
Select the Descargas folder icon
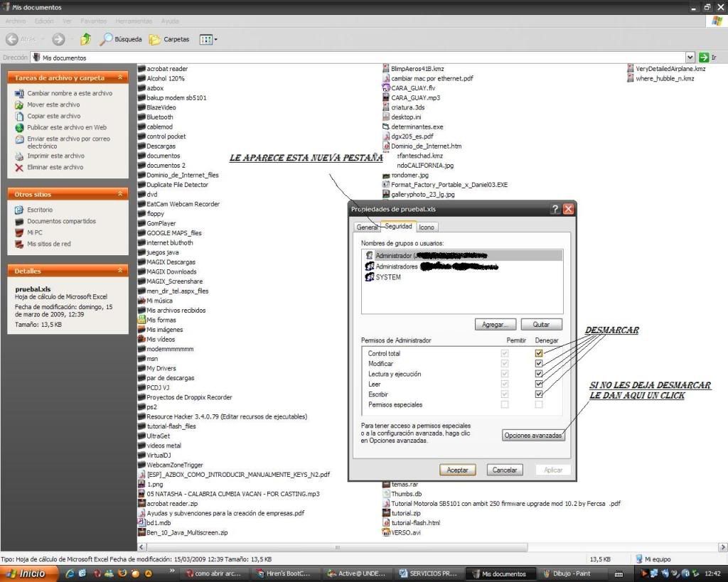tap(141, 146)
